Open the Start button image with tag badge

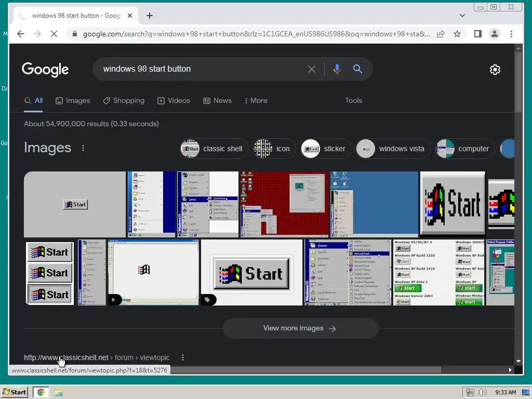tap(251, 272)
